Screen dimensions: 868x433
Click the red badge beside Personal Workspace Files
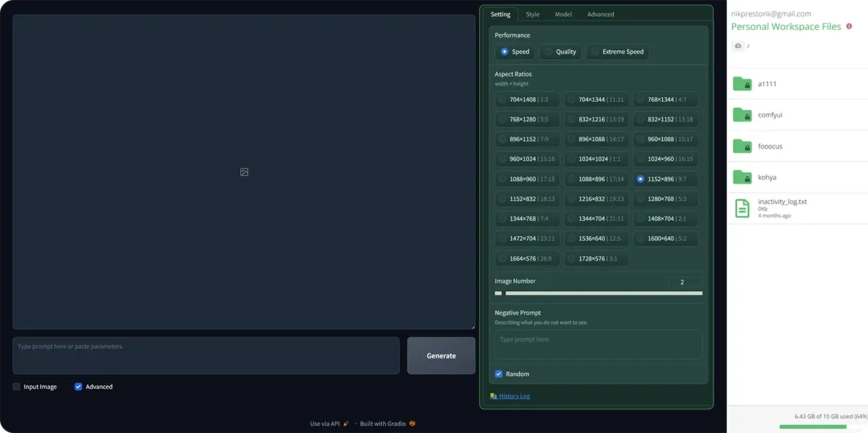(849, 26)
